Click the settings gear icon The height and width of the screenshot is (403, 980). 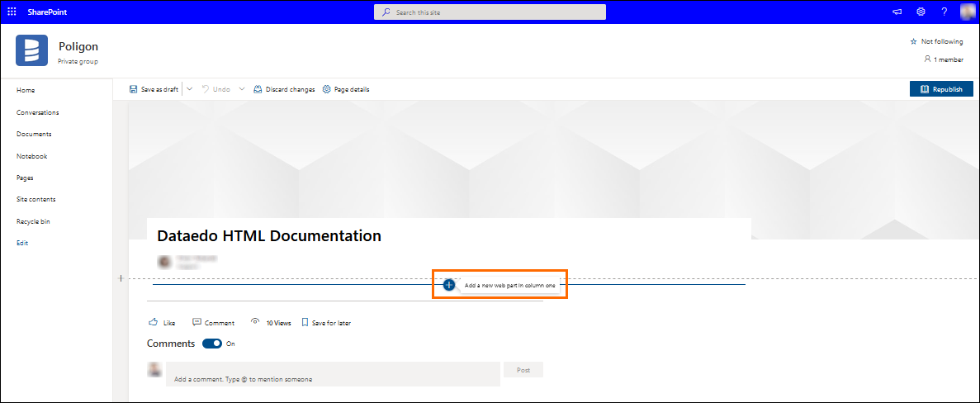tap(921, 12)
